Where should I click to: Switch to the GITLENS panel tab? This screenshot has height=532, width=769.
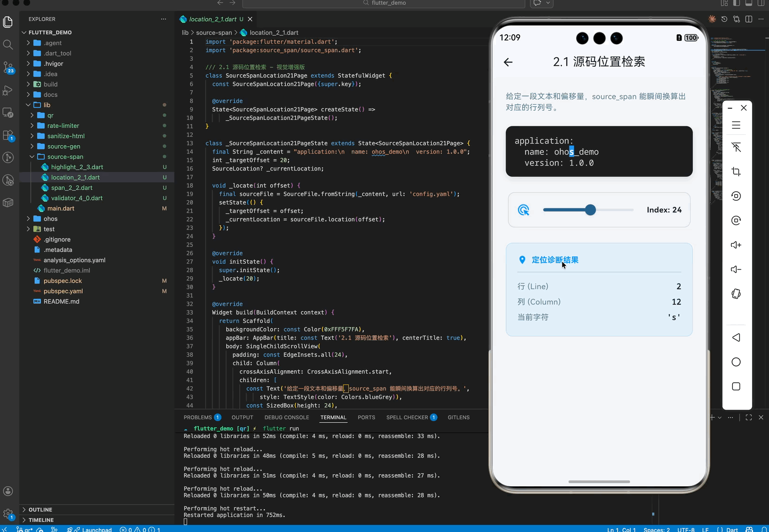459,417
